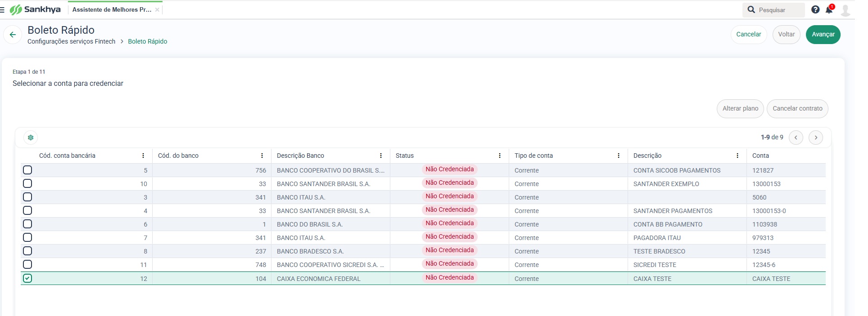
Task: Click the search magnifier icon
Action: pos(751,9)
